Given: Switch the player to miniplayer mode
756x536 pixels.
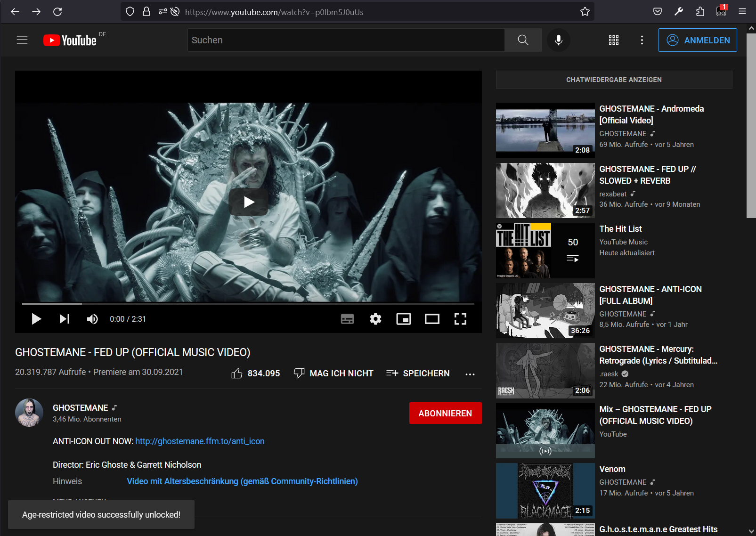Looking at the screenshot, I should [404, 319].
